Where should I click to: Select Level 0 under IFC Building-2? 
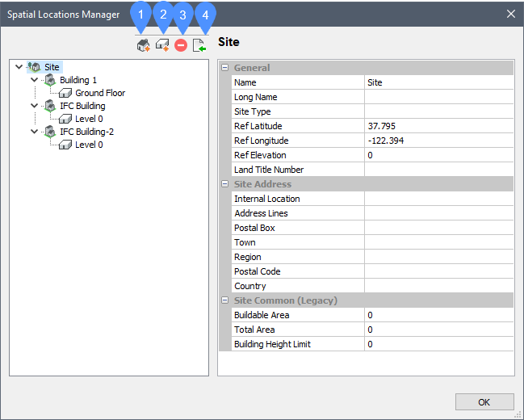89,145
